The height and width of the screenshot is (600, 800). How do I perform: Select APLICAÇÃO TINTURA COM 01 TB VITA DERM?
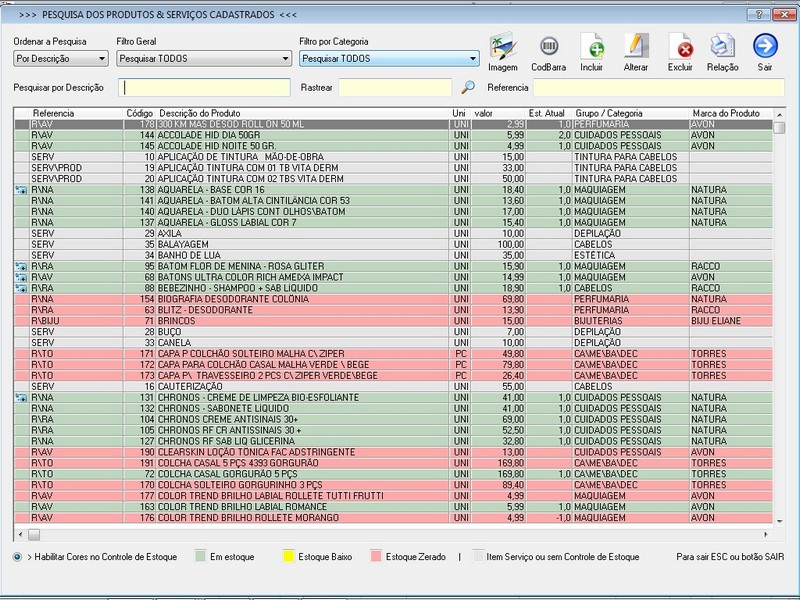point(393,168)
